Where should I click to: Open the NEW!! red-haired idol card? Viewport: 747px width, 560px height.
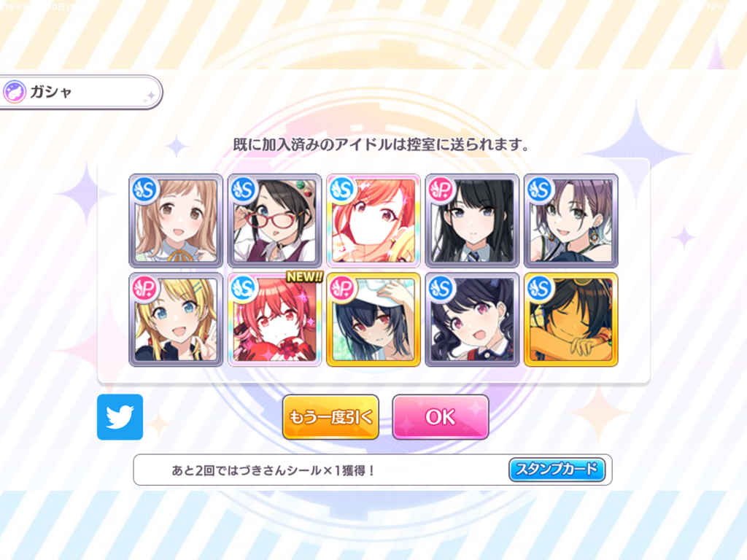click(x=274, y=319)
